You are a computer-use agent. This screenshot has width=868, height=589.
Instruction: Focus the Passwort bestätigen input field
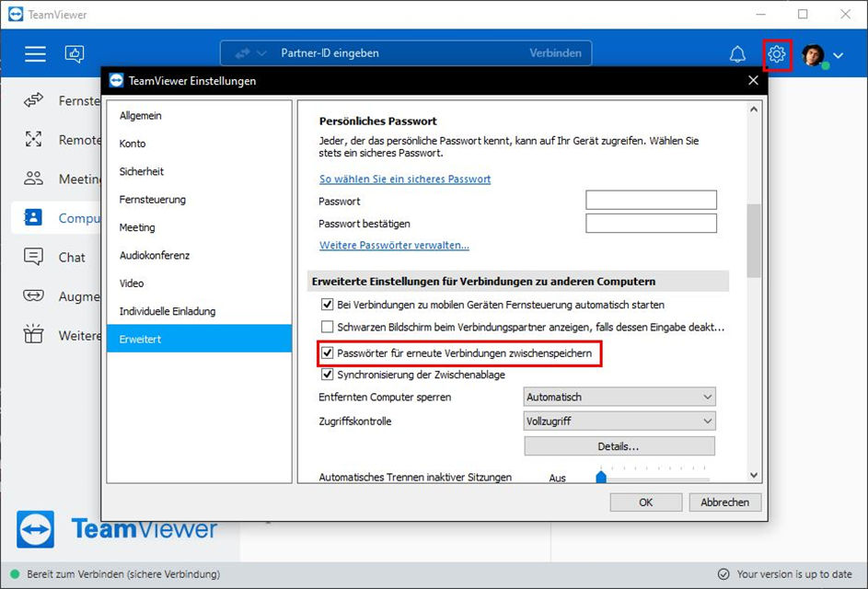651,223
